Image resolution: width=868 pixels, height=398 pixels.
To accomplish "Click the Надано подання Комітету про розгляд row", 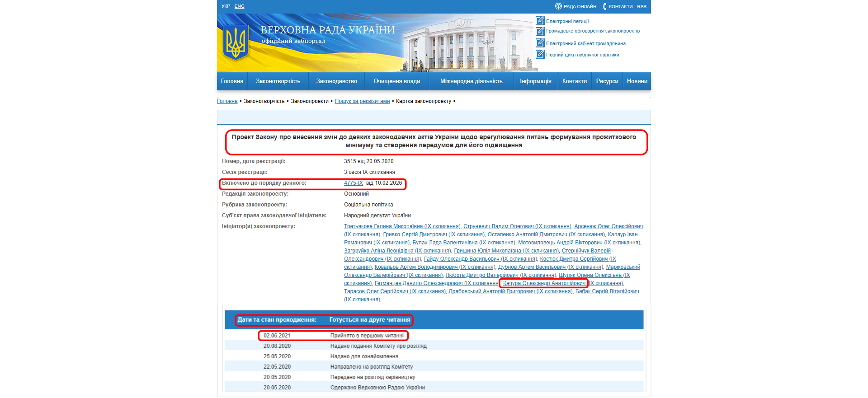I will 434,346.
